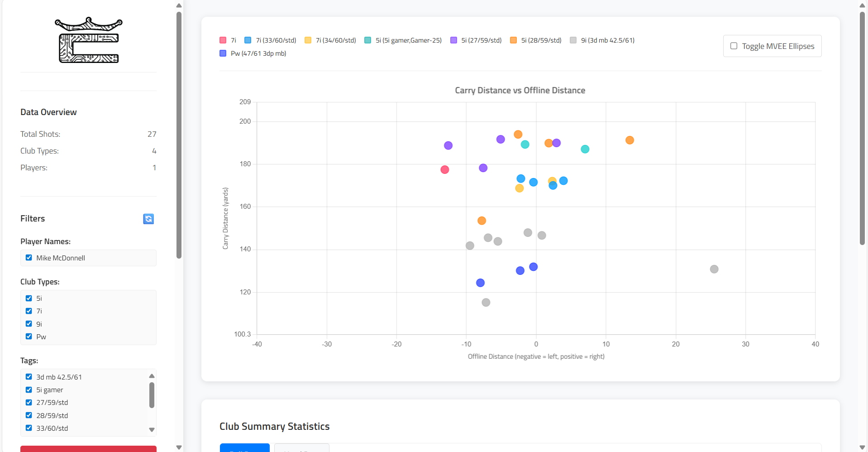Toggle the "9i (3d mb 42.5/61)" legend entry
Image resolution: width=868 pixels, height=452 pixels.
click(602, 40)
